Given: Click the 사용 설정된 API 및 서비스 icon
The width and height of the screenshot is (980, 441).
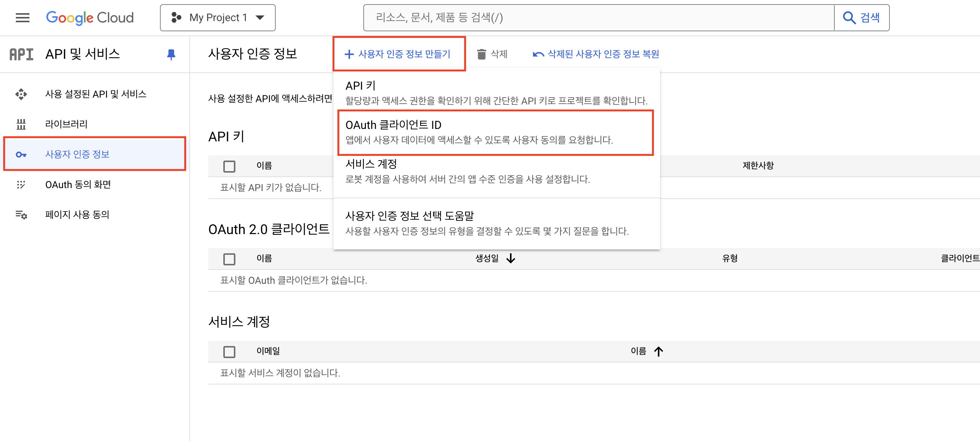Looking at the screenshot, I should point(21,94).
